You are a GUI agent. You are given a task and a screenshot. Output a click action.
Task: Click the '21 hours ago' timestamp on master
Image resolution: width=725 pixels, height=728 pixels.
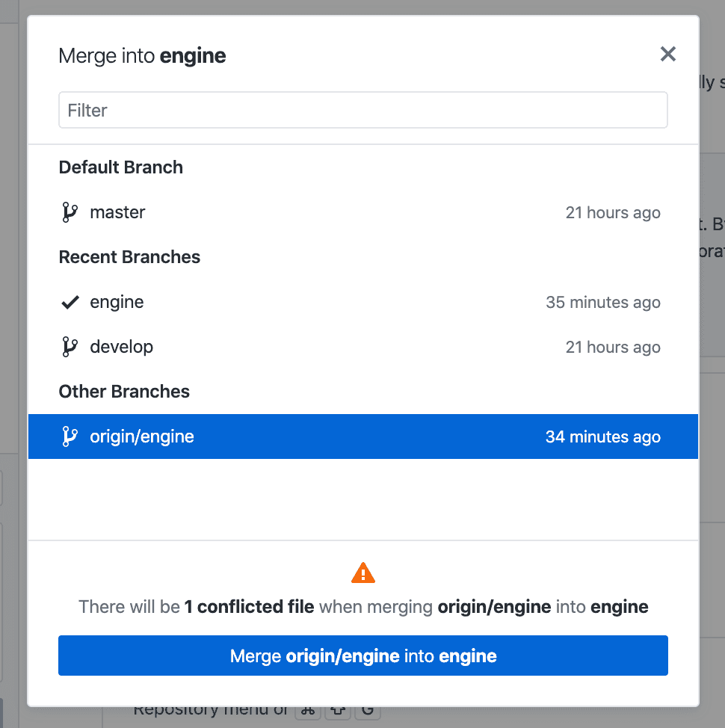click(x=613, y=212)
